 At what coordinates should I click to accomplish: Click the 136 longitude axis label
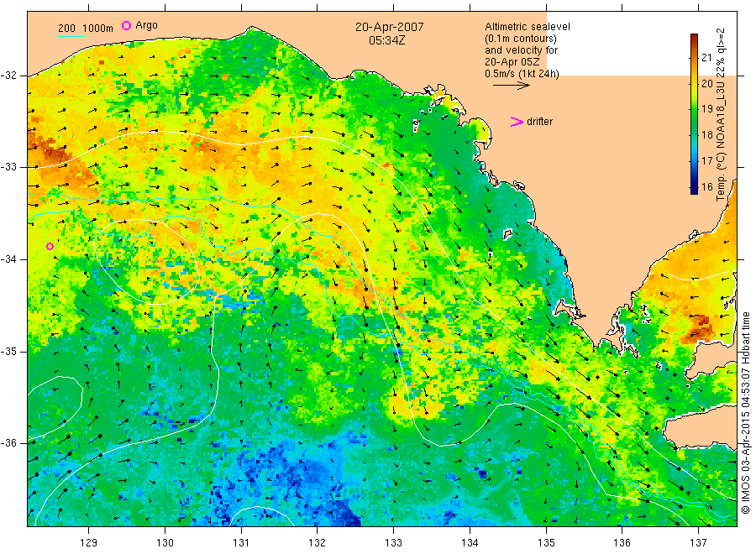(622, 543)
